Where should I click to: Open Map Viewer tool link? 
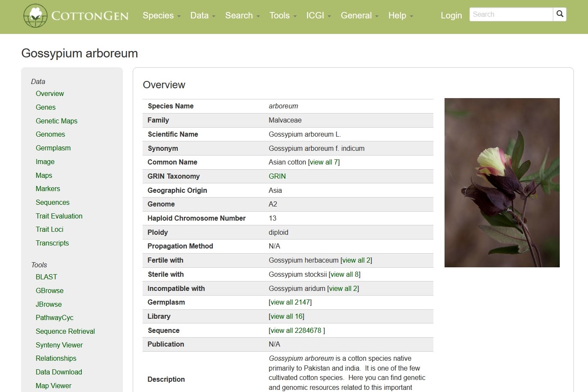point(54,386)
